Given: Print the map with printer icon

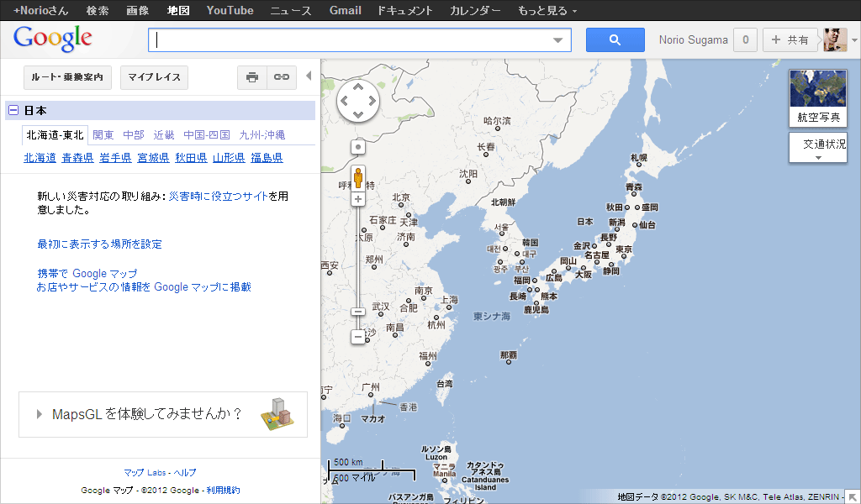Looking at the screenshot, I should [x=252, y=77].
